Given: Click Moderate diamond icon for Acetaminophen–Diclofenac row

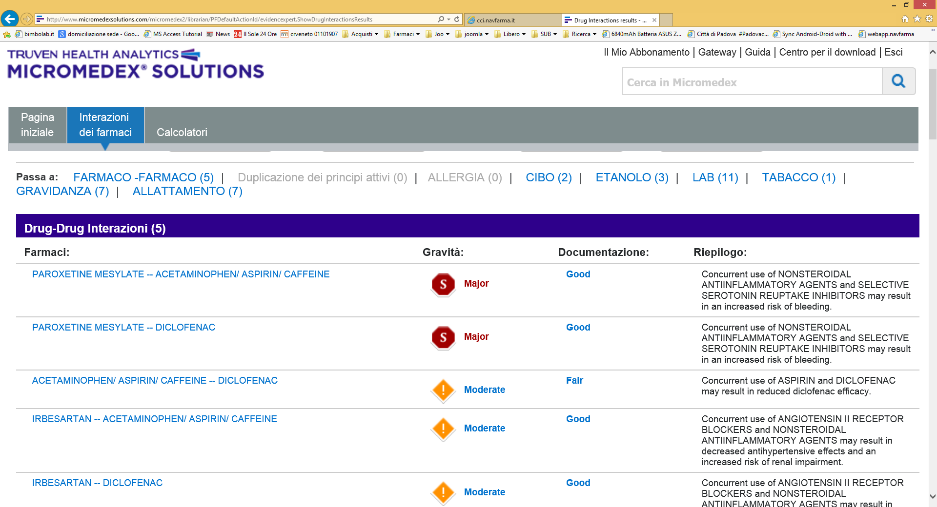Looking at the screenshot, I should 443,390.
